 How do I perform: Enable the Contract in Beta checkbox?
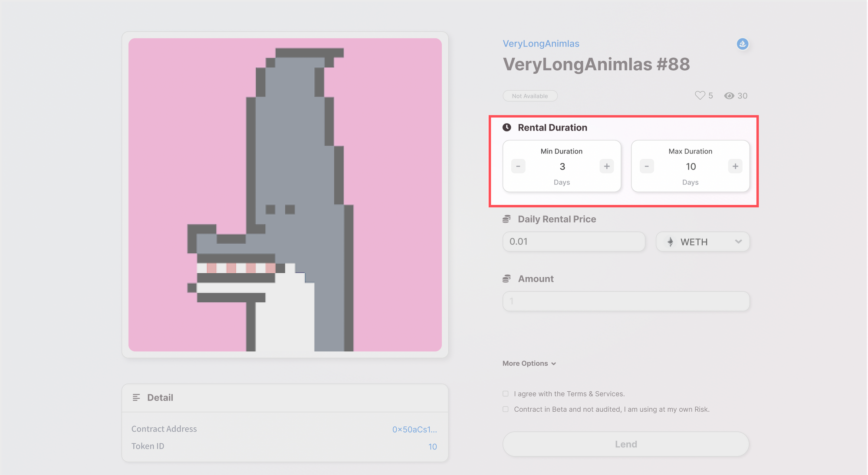[x=505, y=410]
